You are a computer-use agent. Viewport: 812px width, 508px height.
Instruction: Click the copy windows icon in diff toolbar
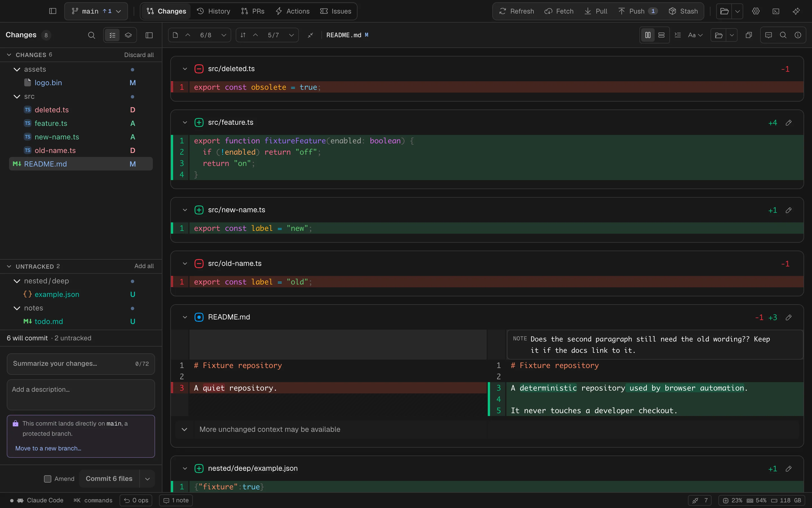pos(749,35)
